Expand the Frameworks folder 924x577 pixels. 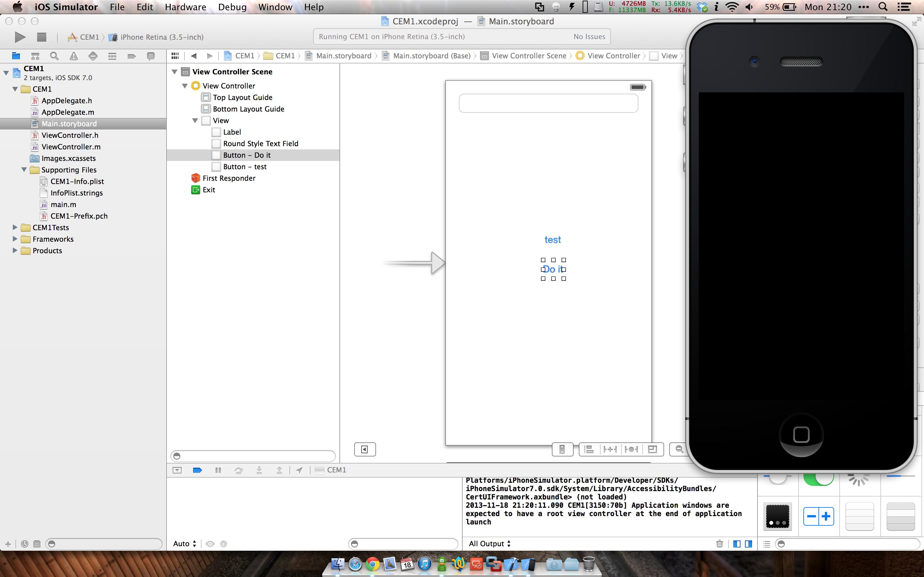(x=15, y=239)
